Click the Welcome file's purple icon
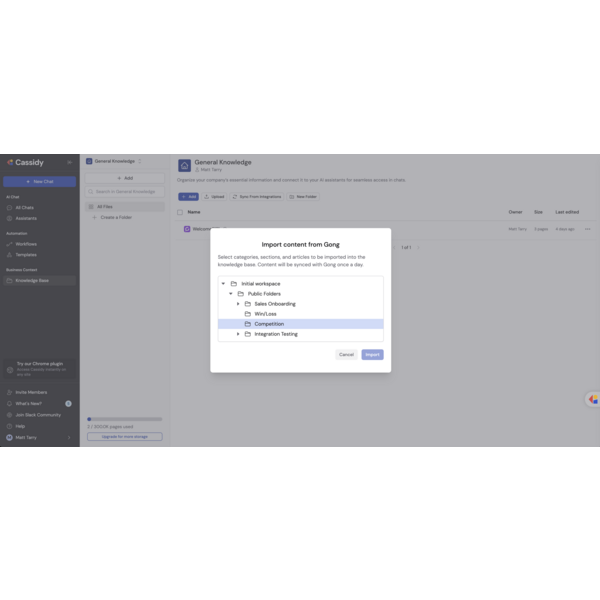Screen dimensions: 600x600 tap(186, 229)
